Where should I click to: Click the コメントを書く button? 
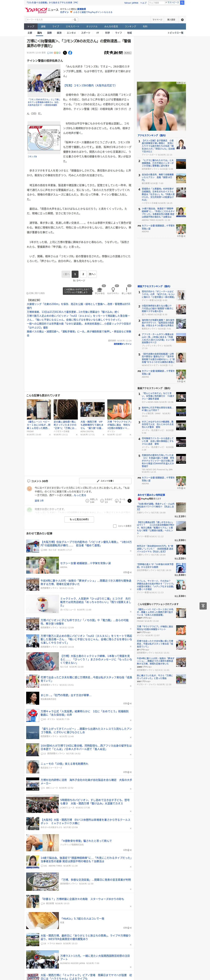click(x=105, y=481)
